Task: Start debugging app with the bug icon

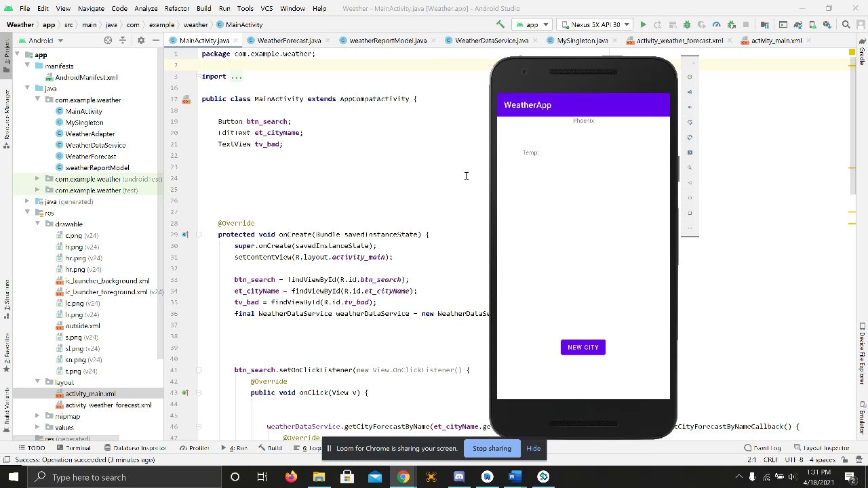Action: (x=687, y=24)
